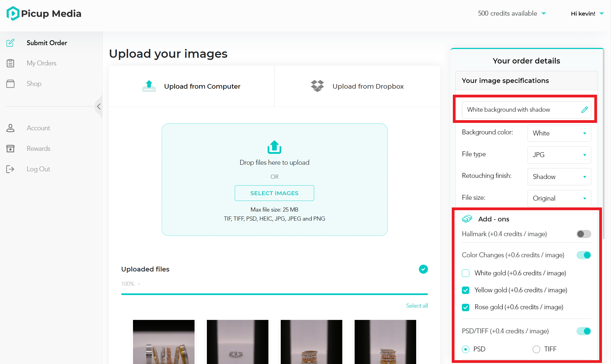Open the Hi kevin! user menu
This screenshot has width=611, height=364.
(587, 14)
